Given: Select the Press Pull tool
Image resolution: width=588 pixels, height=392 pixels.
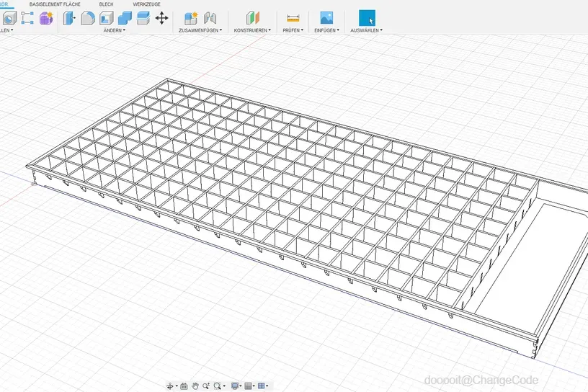Looking at the screenshot, I should [x=69, y=18].
